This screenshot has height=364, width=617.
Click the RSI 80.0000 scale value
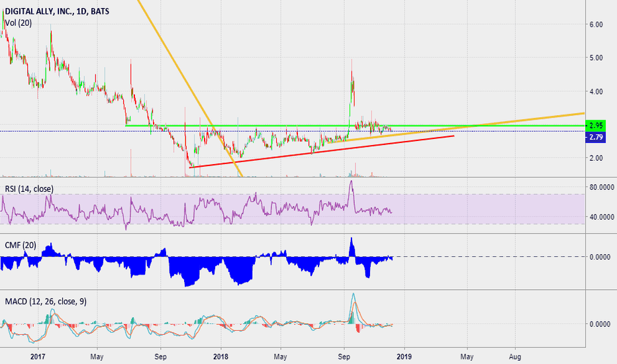click(602, 187)
